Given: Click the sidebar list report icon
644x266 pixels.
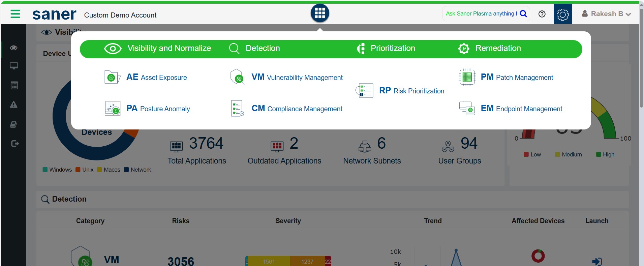Looking at the screenshot, I should pyautogui.click(x=14, y=85).
